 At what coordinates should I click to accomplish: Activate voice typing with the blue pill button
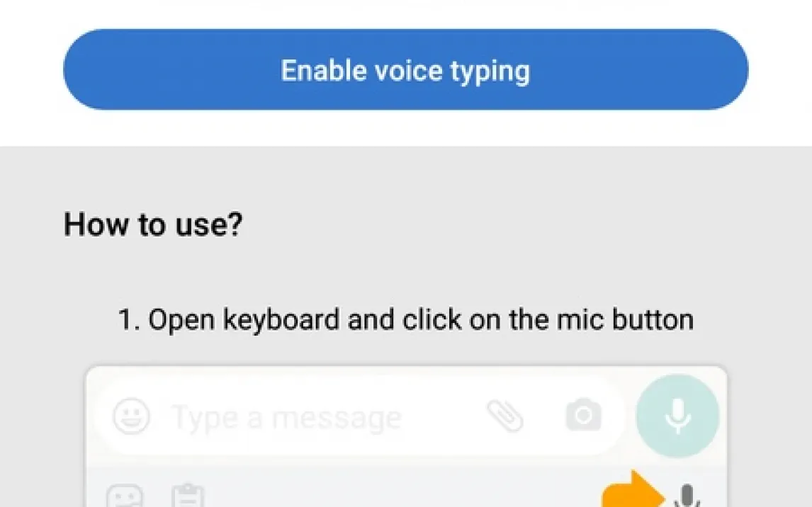[405, 69]
